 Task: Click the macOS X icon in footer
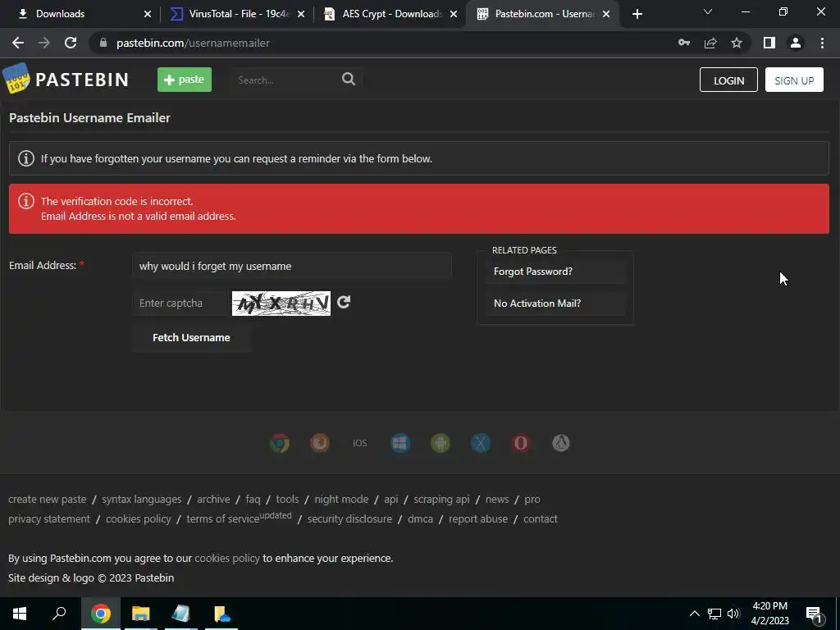pyautogui.click(x=481, y=443)
